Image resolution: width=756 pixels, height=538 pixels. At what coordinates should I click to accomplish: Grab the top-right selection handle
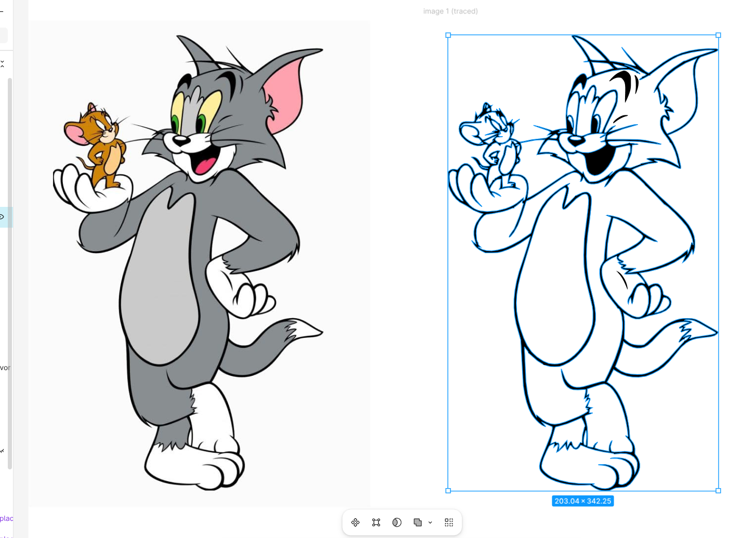(x=718, y=35)
